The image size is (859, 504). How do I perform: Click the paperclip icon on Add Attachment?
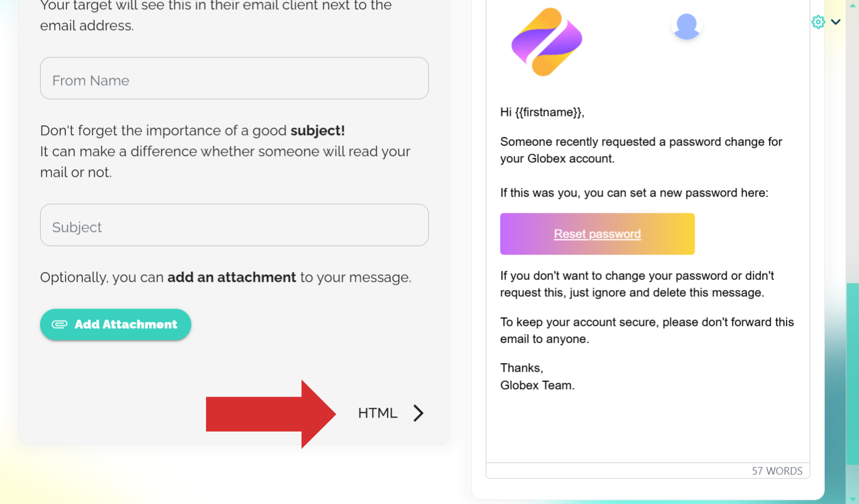(x=60, y=324)
